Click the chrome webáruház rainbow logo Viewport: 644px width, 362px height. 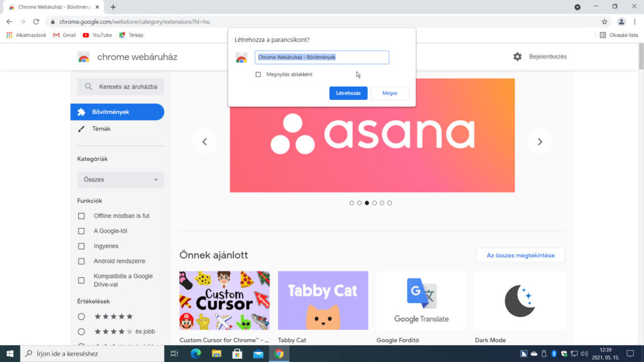(84, 57)
